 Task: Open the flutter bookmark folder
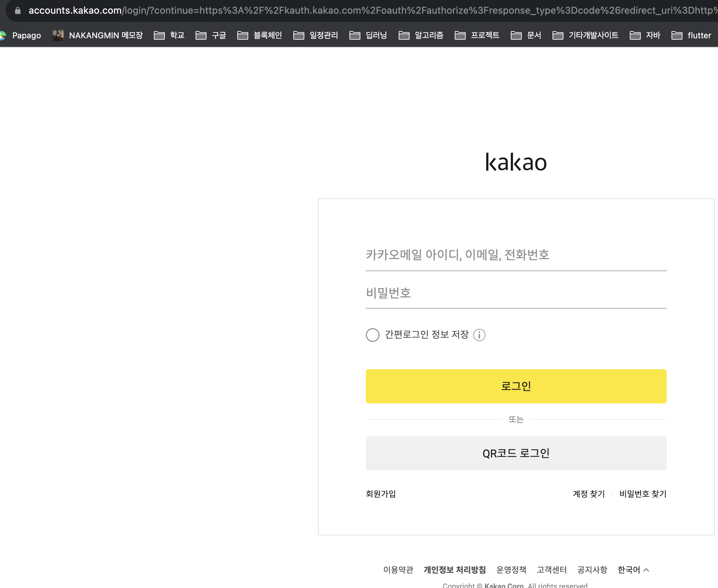(x=691, y=35)
